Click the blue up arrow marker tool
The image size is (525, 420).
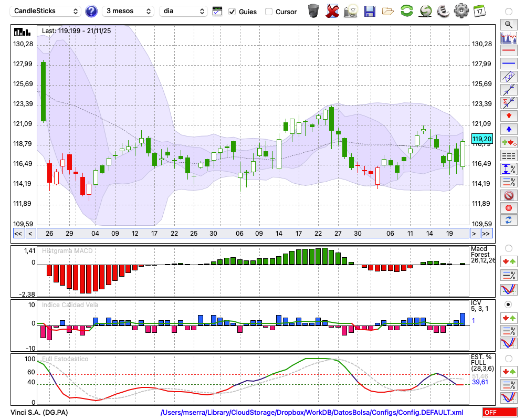(x=509, y=129)
